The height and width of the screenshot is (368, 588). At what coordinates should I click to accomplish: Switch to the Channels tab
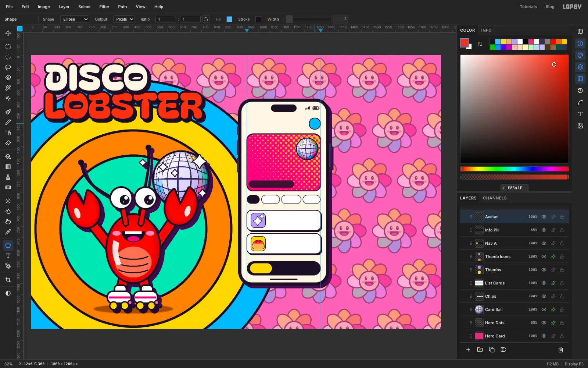[x=495, y=198]
